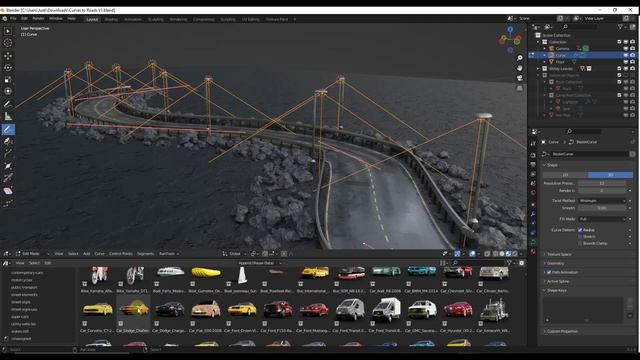Image resolution: width=640 pixels, height=360 pixels.
Task: Select the Curve Pen tool
Action: pos(8,141)
